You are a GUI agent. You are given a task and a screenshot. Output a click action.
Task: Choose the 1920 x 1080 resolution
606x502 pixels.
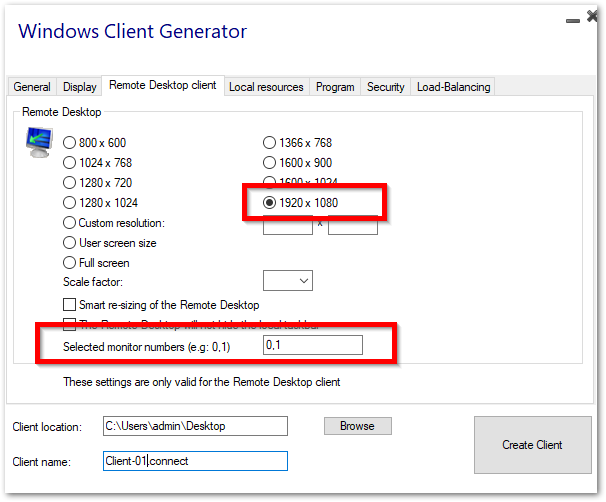pyautogui.click(x=270, y=203)
